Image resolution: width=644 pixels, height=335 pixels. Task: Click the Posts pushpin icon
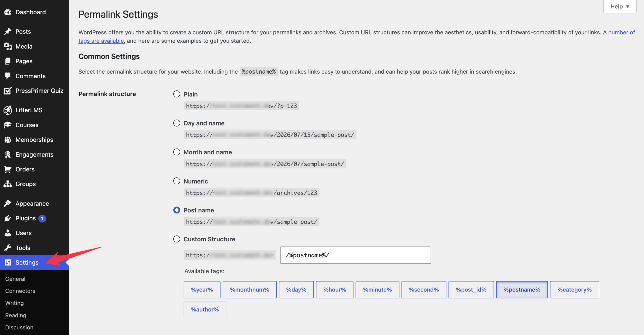8,31
